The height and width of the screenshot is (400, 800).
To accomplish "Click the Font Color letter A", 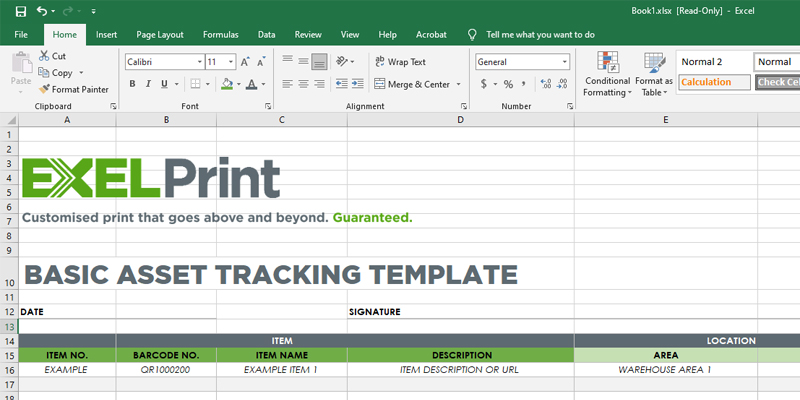I will coord(251,84).
